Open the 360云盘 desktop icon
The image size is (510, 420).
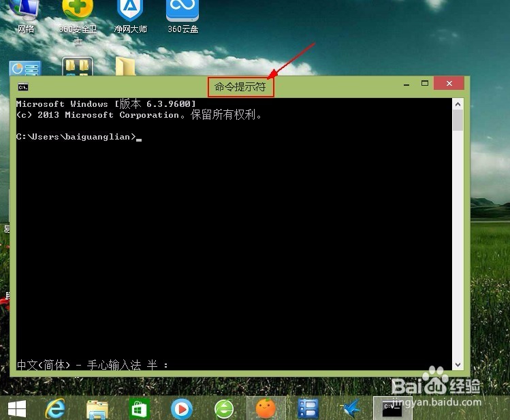point(182,16)
